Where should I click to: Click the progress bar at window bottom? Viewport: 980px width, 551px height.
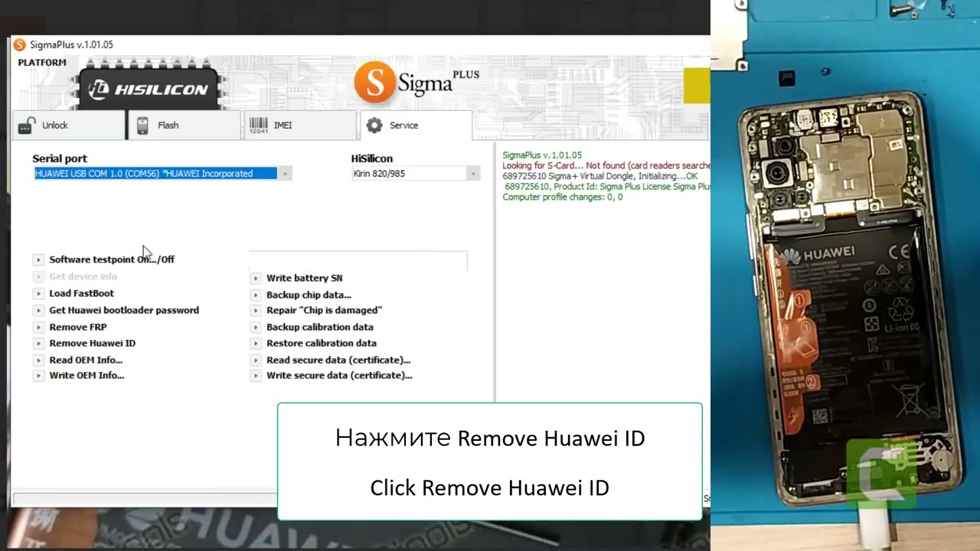[145, 499]
